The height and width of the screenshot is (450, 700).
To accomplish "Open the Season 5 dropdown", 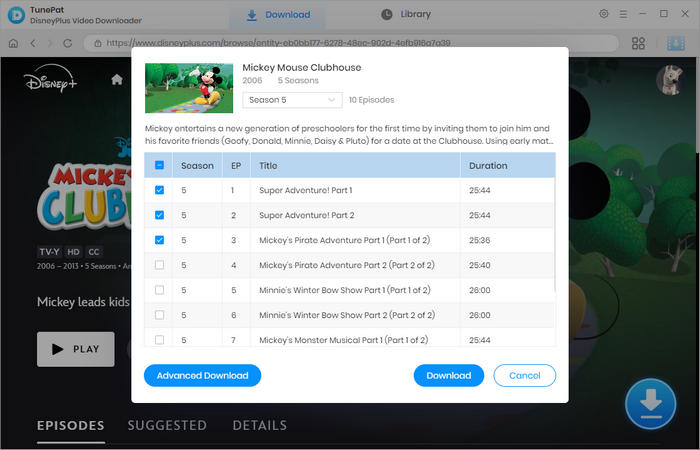I will 293,100.
